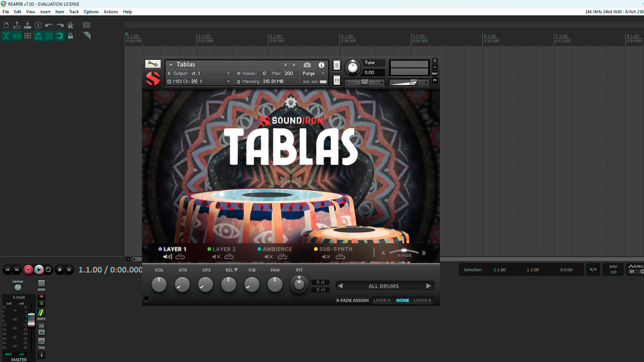Click the transport Record button

pos(28,270)
